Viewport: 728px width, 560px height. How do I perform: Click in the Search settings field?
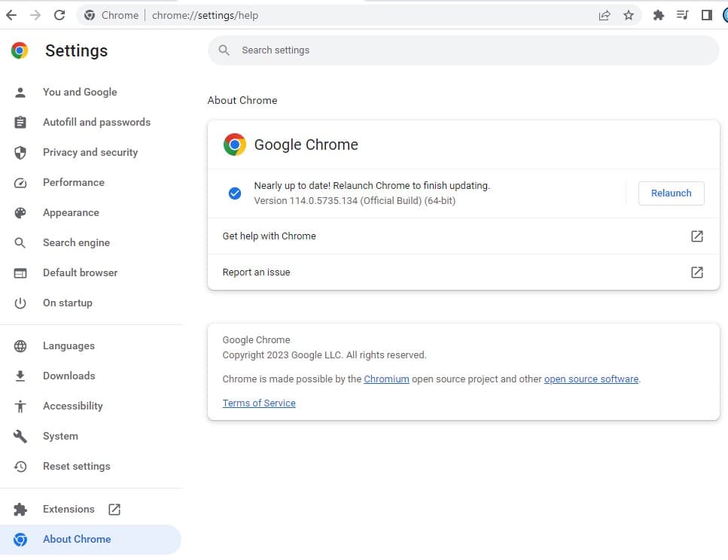[x=463, y=50]
